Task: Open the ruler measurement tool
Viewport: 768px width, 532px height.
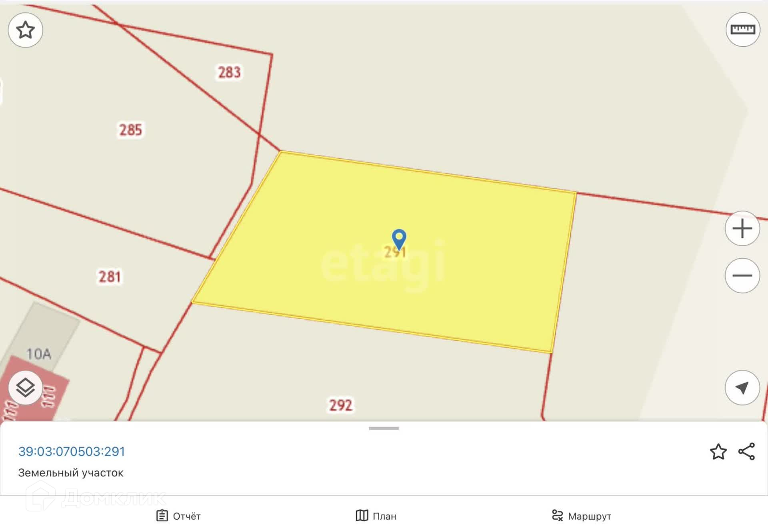Action: (x=743, y=29)
